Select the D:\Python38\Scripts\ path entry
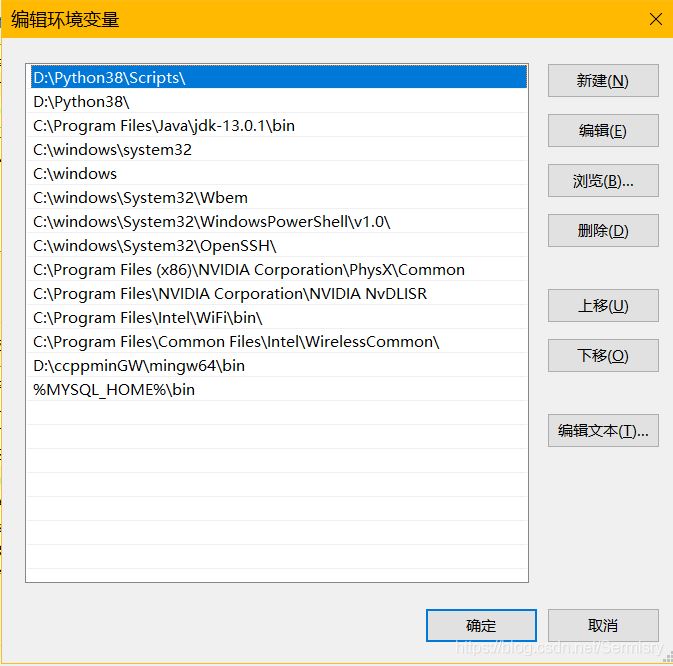 (110, 77)
